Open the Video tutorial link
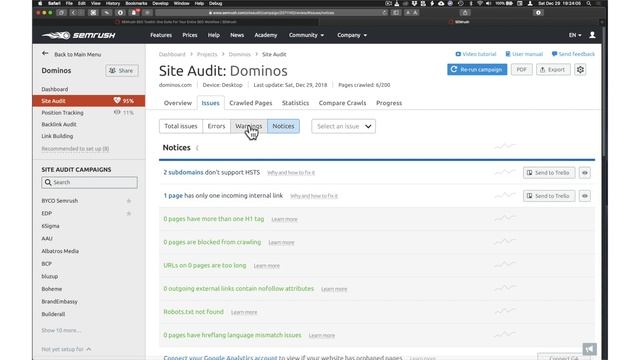Image resolution: width=640 pixels, height=360 pixels. 476,54
